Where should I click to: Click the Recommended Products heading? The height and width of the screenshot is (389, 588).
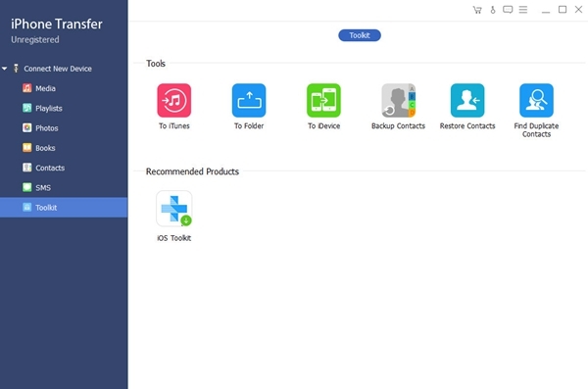coord(192,171)
